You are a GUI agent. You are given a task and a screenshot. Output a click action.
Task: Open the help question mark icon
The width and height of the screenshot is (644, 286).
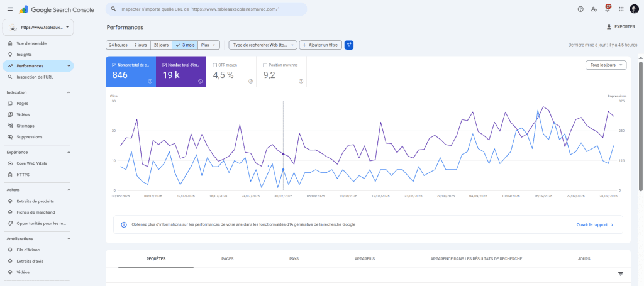point(580,9)
